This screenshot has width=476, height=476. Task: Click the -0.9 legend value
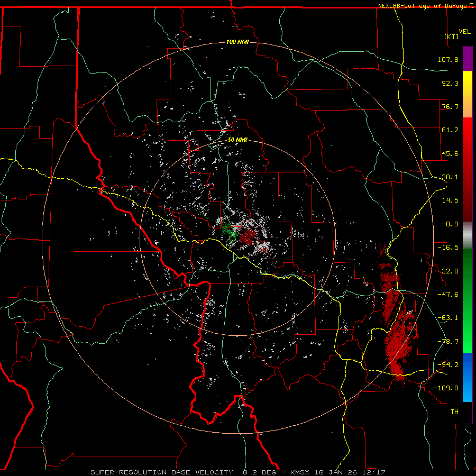coord(450,224)
